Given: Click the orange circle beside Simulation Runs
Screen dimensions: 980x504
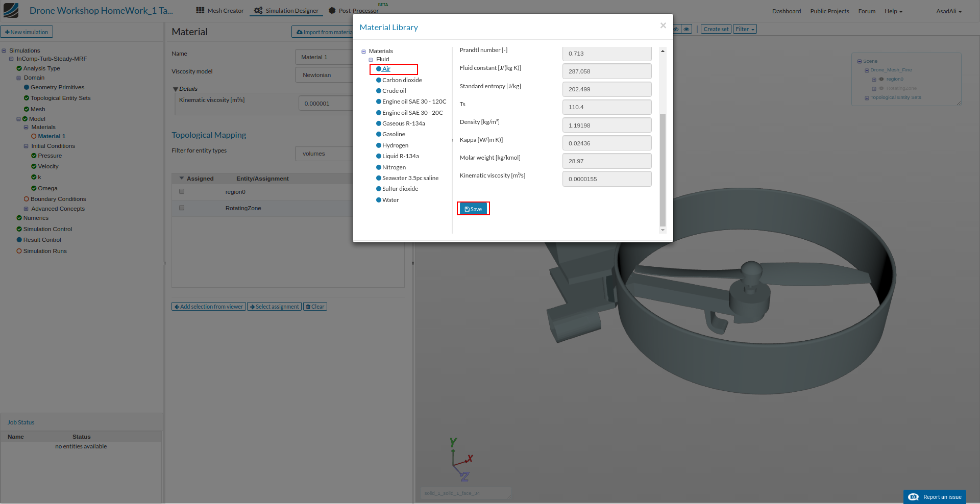Looking at the screenshot, I should [x=19, y=251].
